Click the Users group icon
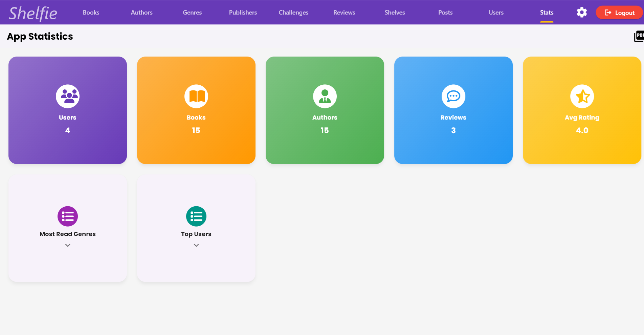Screen dimensions: 644x335 click(x=68, y=96)
